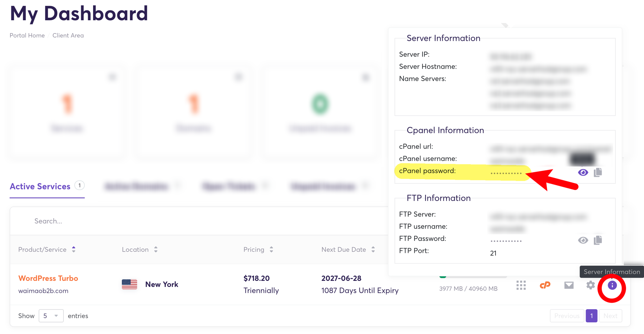Show the cPanel password with eye icon

(x=583, y=173)
